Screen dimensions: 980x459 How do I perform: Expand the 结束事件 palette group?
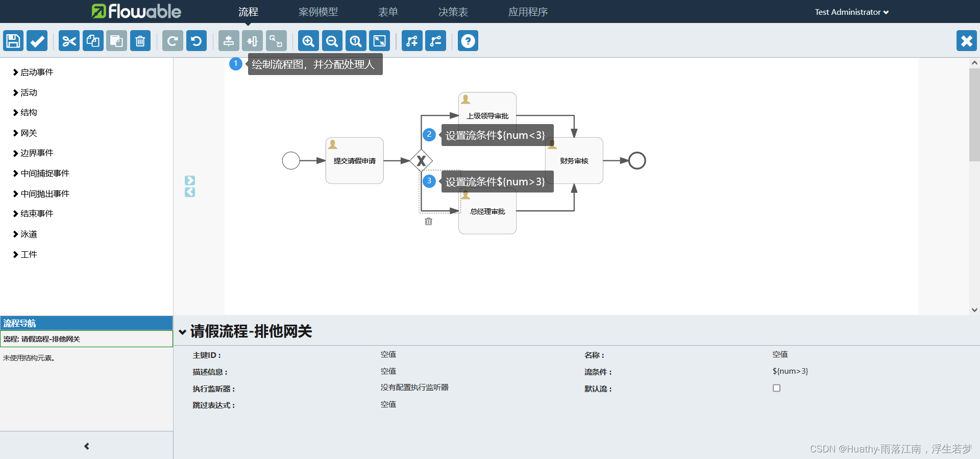tap(33, 213)
